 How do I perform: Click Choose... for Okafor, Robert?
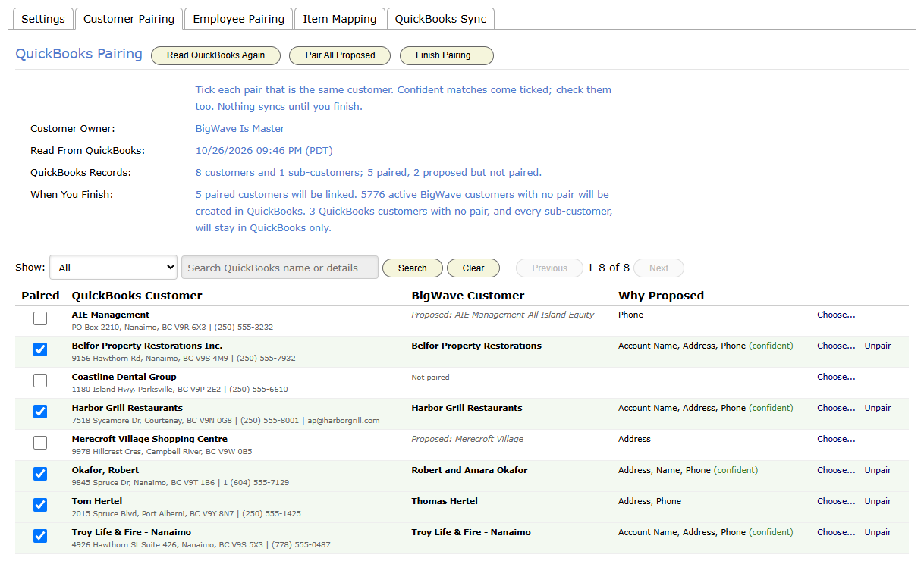tap(836, 470)
